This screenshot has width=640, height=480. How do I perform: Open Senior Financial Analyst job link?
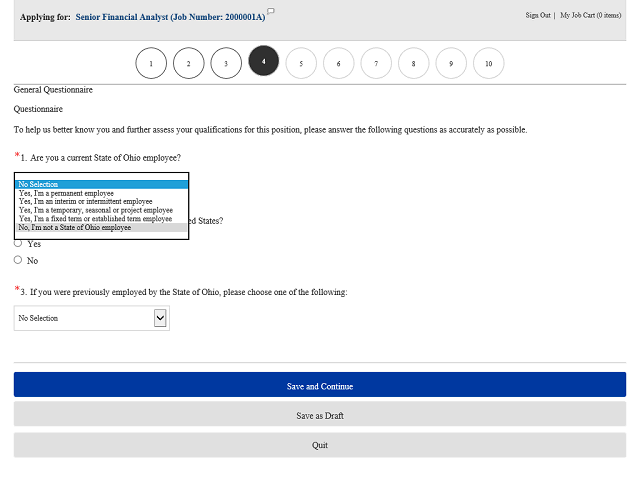[x=170, y=17]
